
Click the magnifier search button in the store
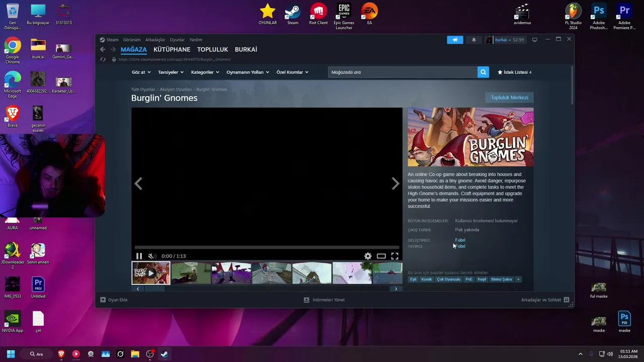(x=484, y=72)
